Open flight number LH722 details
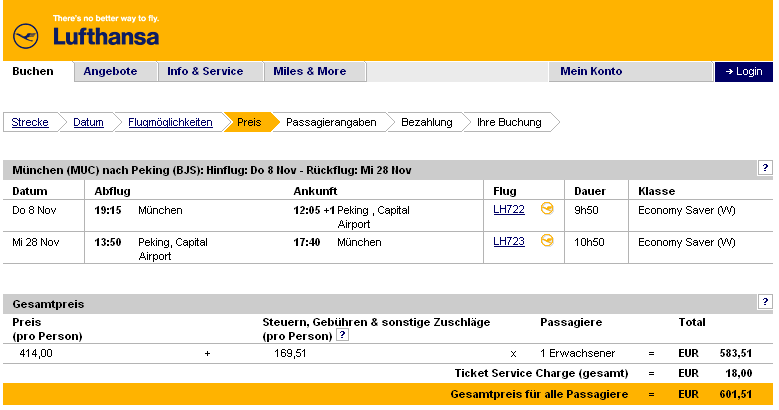The image size is (779, 410). point(509,210)
